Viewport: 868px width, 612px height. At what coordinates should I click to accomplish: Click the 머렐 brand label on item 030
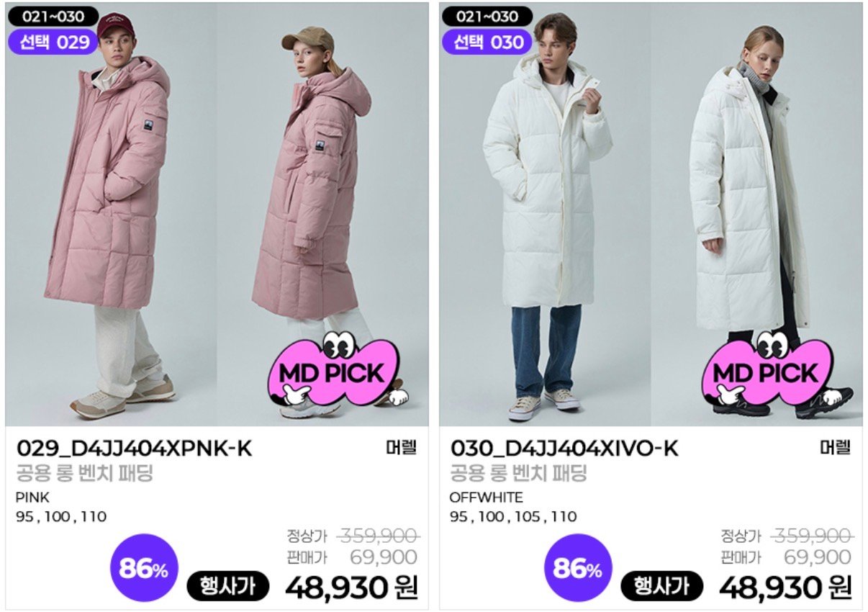tap(835, 448)
